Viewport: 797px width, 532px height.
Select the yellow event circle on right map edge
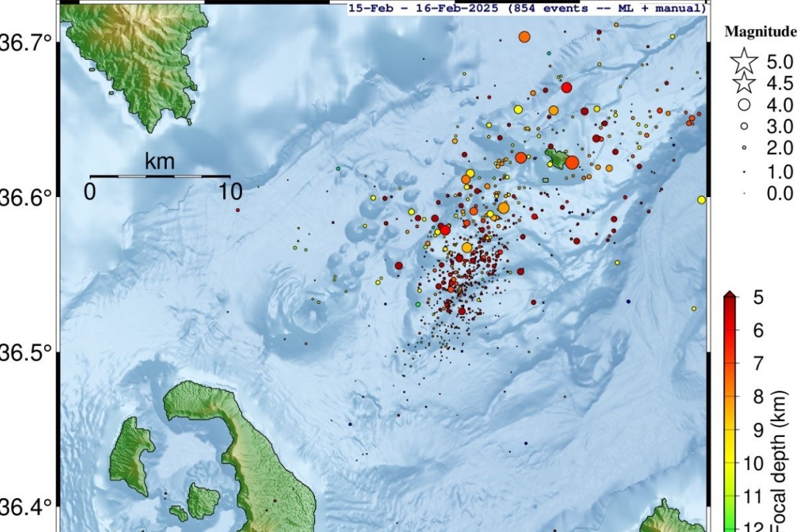[x=701, y=200]
